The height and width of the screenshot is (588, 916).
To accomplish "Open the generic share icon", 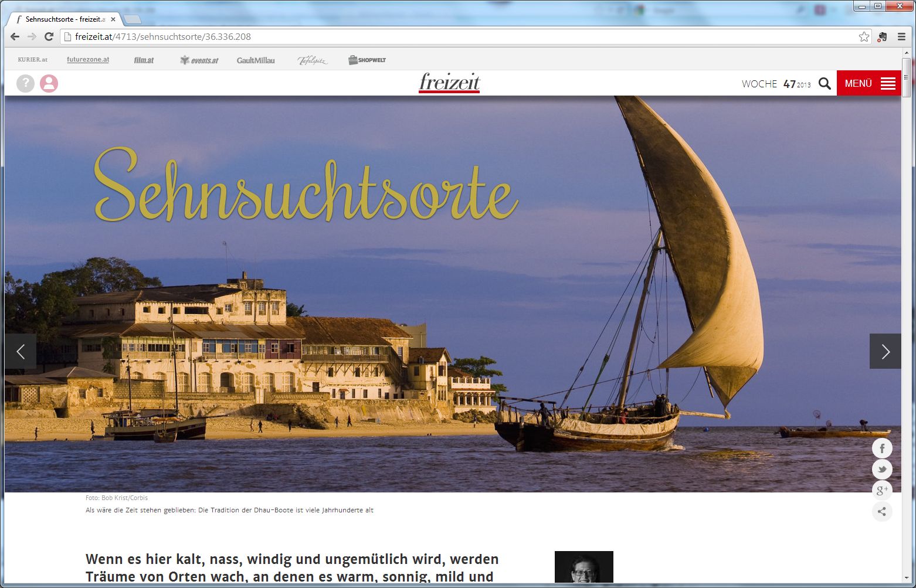I will pos(882,511).
